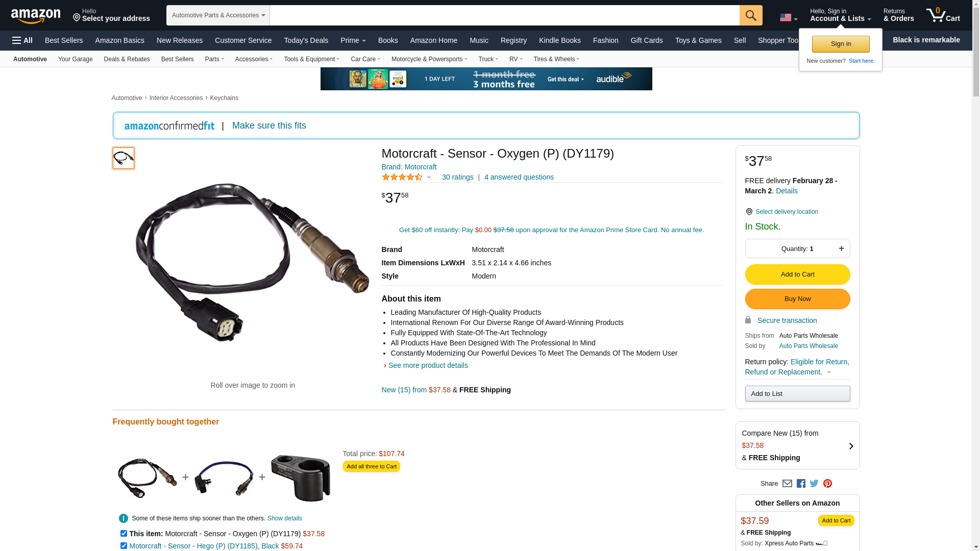Screen dimensions: 980x551
Task: Expand the star rating dropdown arrow
Action: [x=429, y=178]
